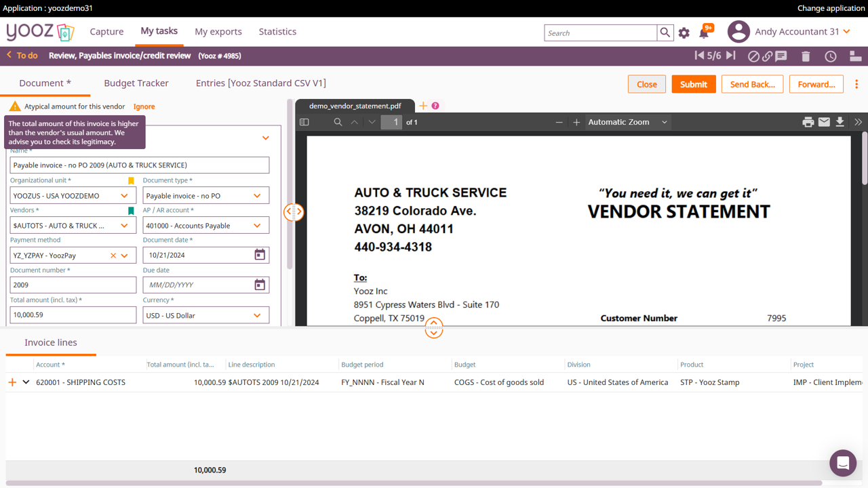Screen dimensions: 868x488
Task: Toggle the Vendors green bookmark
Action: (131, 211)
